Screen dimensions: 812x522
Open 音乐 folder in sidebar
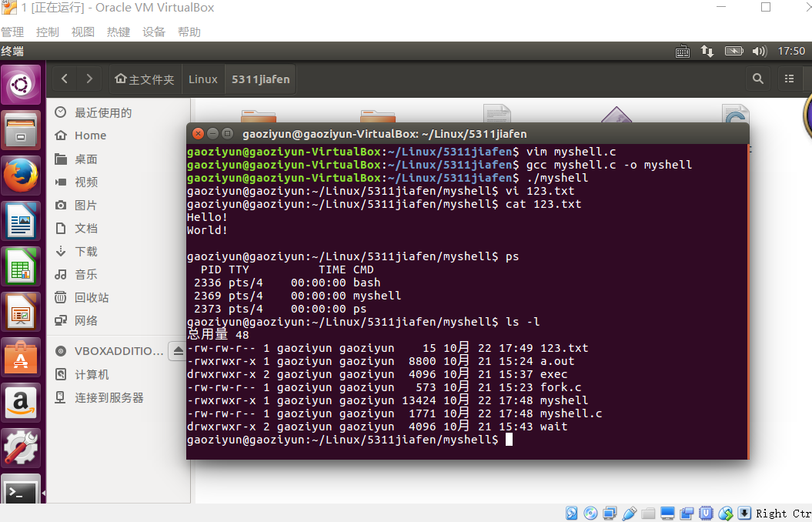119,274
